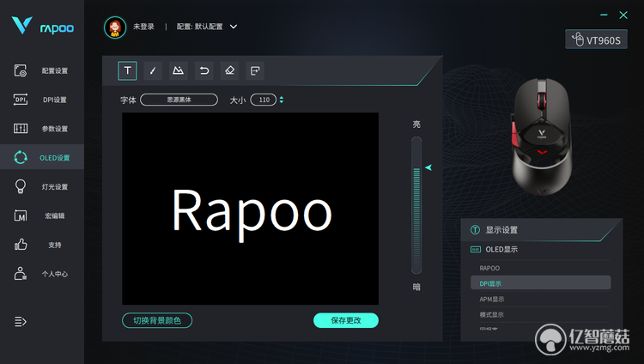644x364 pixels.
Task: Open OLED设置 in the sidebar
Action: click(x=42, y=157)
